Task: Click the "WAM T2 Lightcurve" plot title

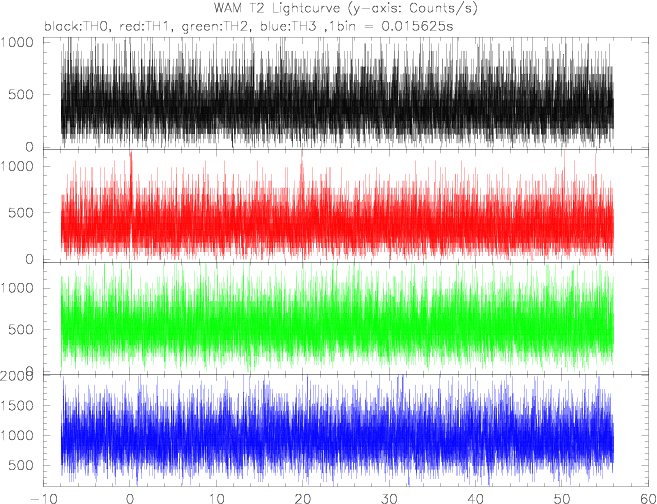Action: (277, 8)
